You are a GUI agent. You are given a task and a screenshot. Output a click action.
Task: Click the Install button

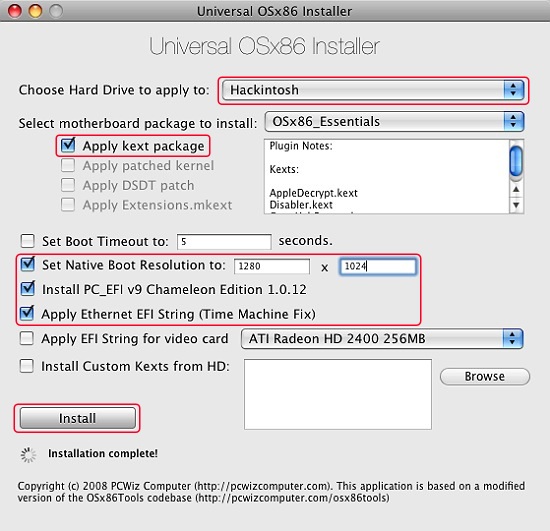[x=78, y=418]
